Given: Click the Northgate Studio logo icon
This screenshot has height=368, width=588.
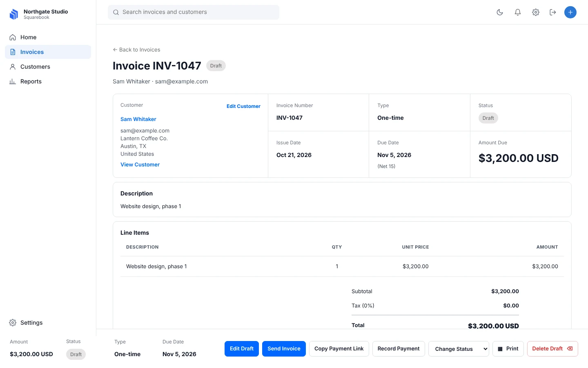Looking at the screenshot, I should click(14, 14).
